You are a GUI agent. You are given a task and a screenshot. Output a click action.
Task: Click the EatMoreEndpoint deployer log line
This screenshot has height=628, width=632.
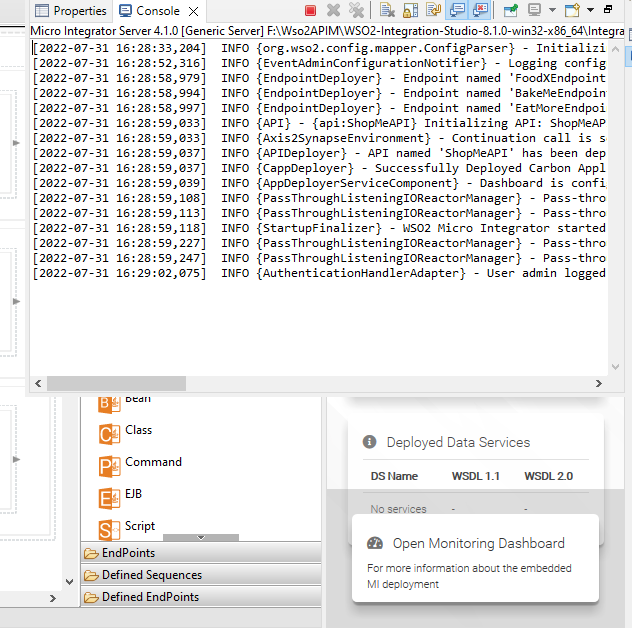[319, 108]
